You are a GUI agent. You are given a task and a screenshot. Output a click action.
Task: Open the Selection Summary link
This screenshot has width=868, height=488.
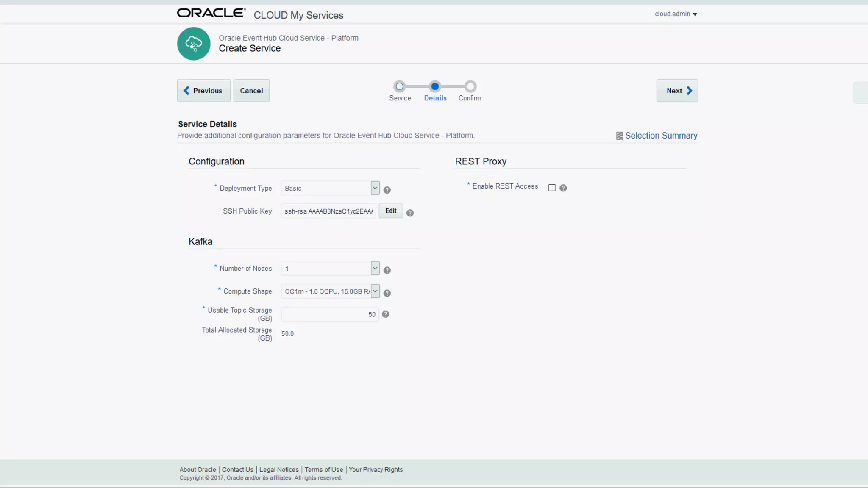click(661, 136)
